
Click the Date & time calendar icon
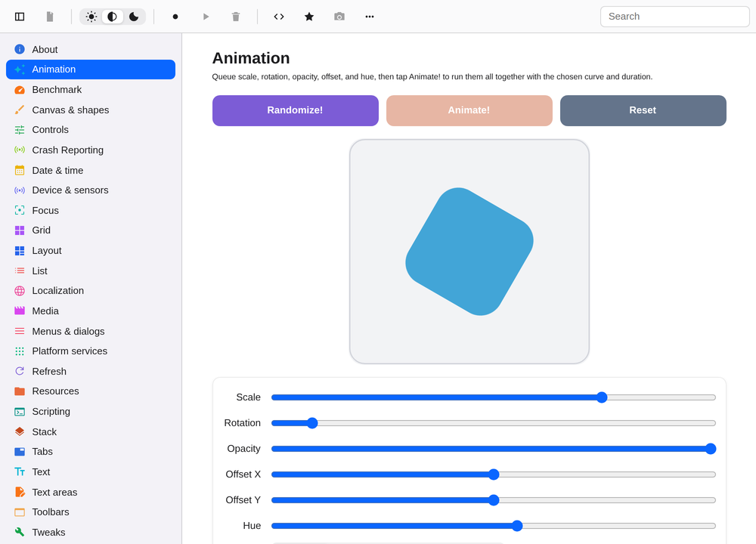[x=20, y=170]
